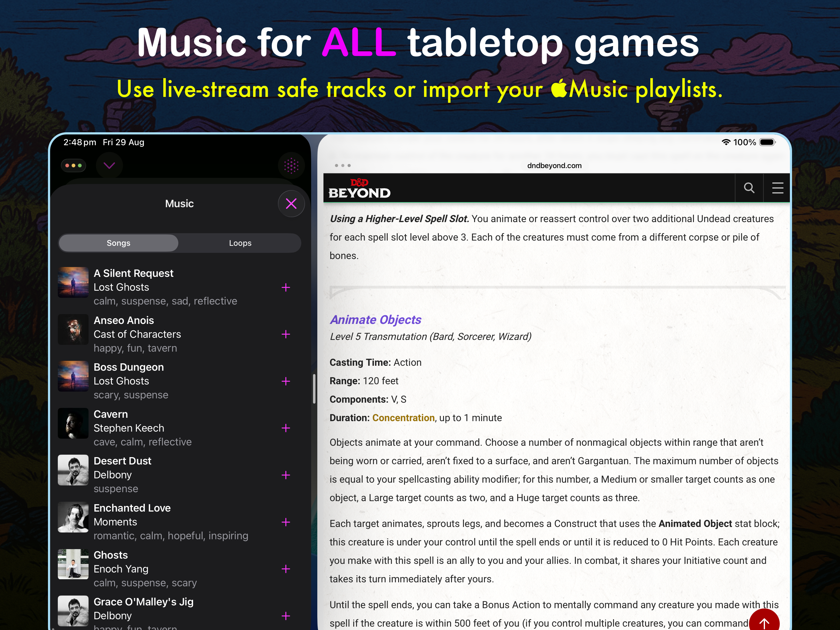840x630 pixels.
Task: Open the hamburger menu on dndbeyond
Action: tap(777, 188)
